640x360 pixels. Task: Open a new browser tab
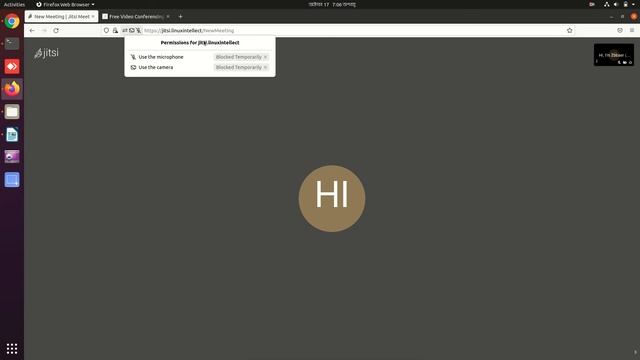[180, 17]
